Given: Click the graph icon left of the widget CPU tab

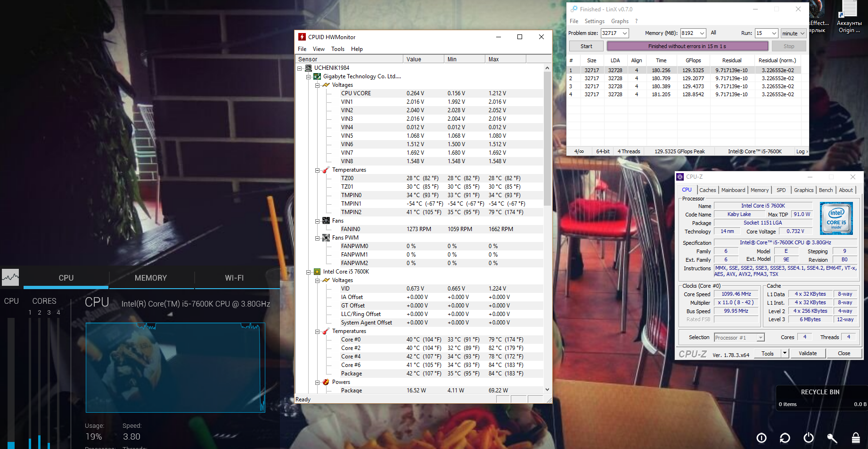Looking at the screenshot, I should tap(10, 277).
